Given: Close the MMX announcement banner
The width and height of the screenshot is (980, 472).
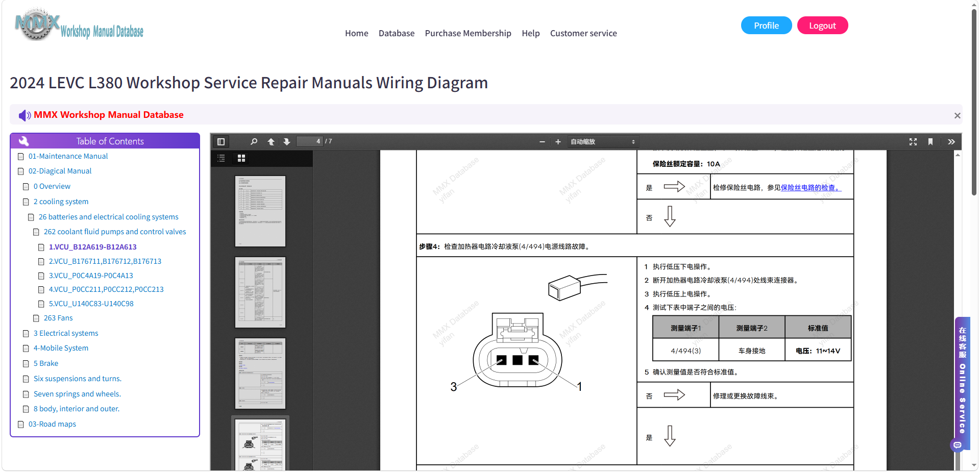Looking at the screenshot, I should pyautogui.click(x=958, y=116).
